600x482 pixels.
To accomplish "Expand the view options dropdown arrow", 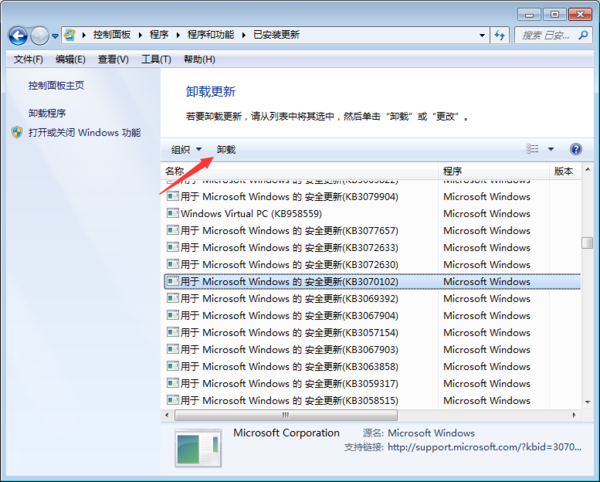I will (x=551, y=149).
